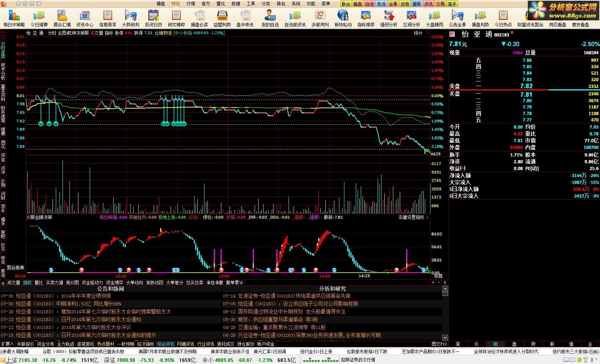
Task: Open 今日热点 clipboard icon
Action: click(x=503, y=18)
